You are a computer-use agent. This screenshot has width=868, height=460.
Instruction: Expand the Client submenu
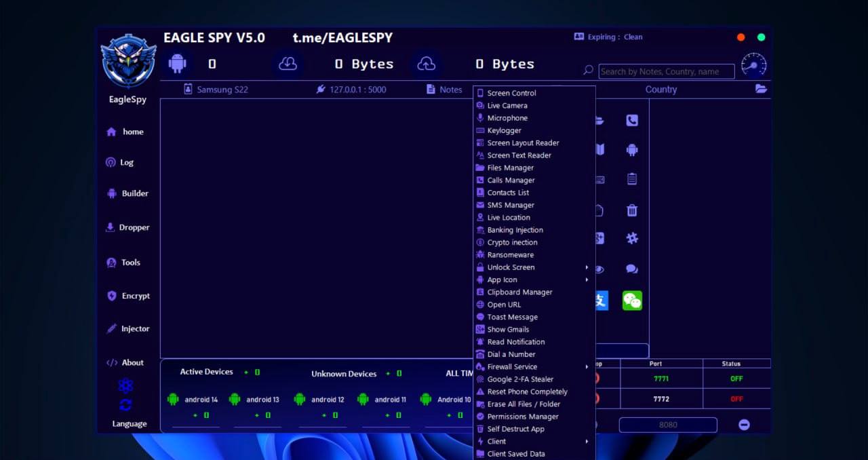click(534, 441)
